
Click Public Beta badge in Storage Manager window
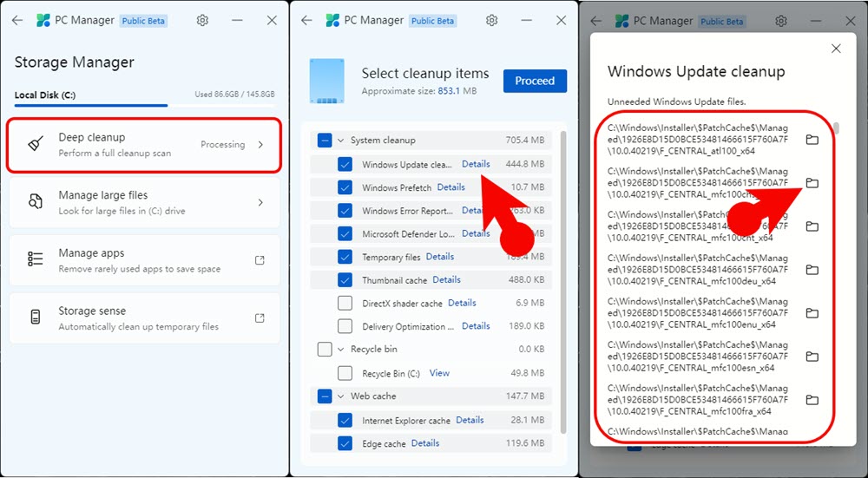pyautogui.click(x=143, y=21)
